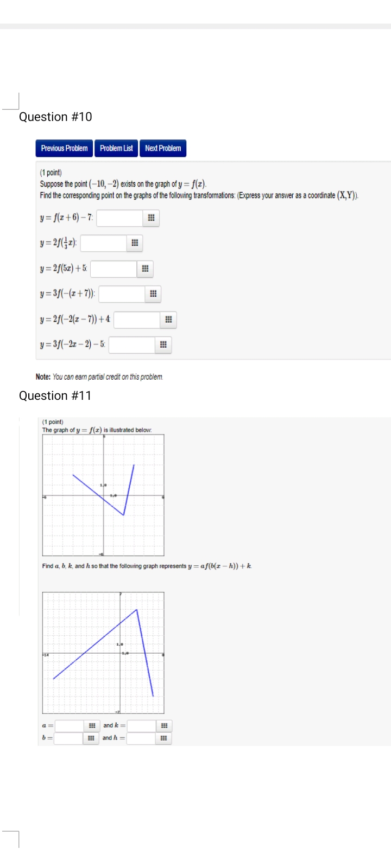Open the math keypad next to the k field
The image size is (391, 868).
tap(165, 725)
